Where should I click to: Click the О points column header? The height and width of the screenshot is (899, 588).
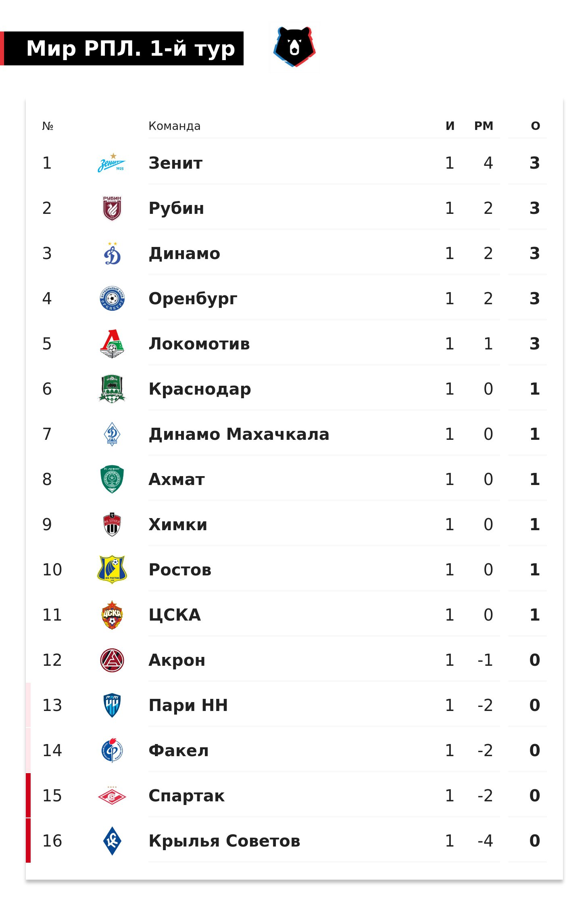pyautogui.click(x=535, y=126)
